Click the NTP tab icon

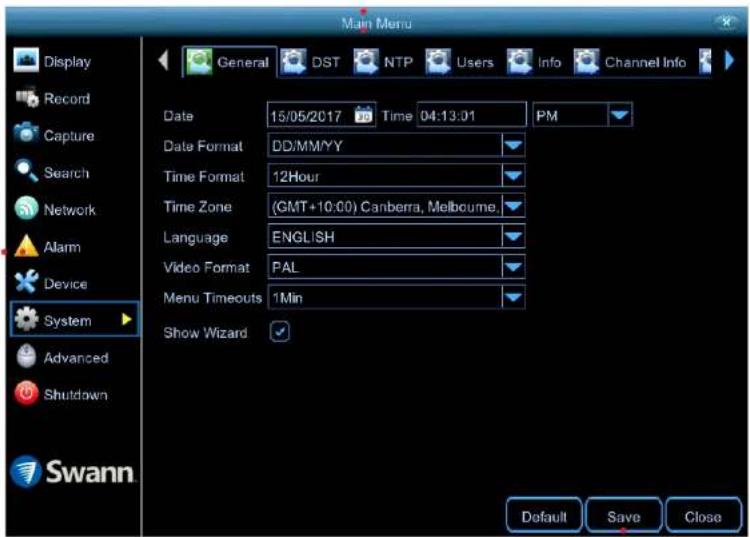coord(366,62)
